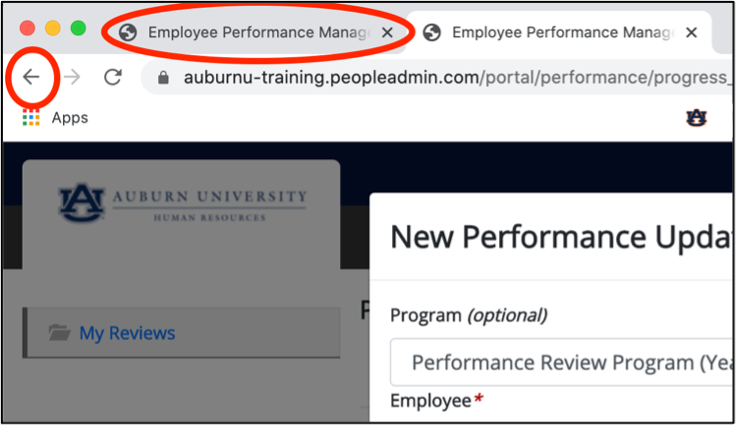Image resolution: width=739 pixels, height=427 pixels.
Task: Click the browser forward arrow
Action: pos(72,77)
